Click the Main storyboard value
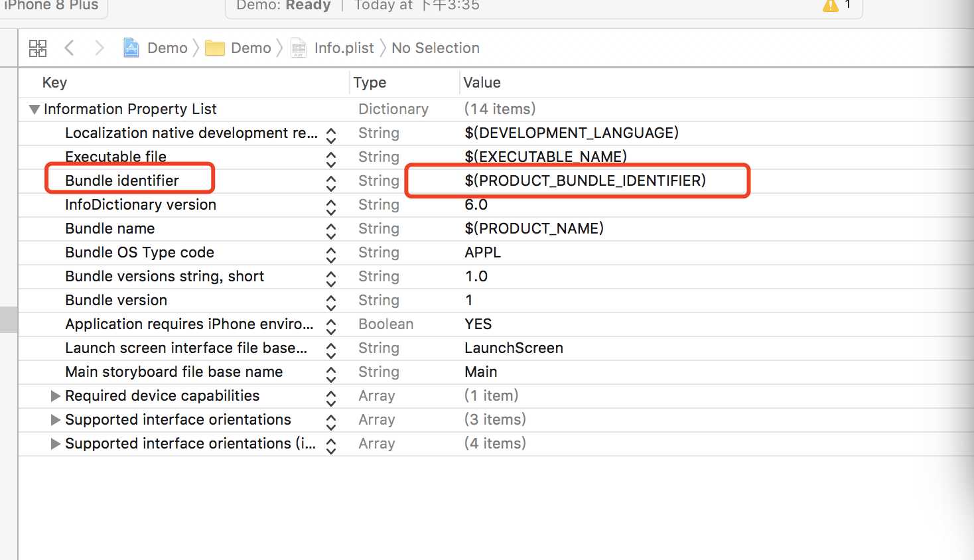Screen dimensions: 974x560 (480, 372)
